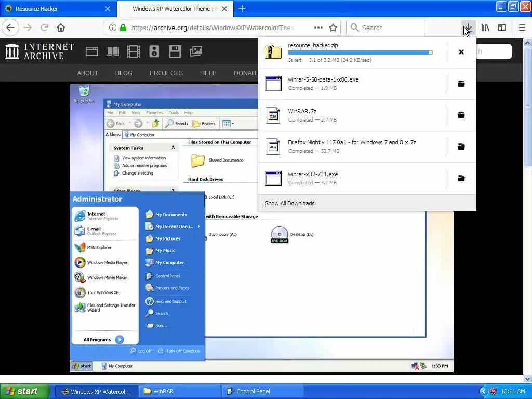Open Internet Archive software floppy icon
The image size is (532, 399).
(x=175, y=51)
